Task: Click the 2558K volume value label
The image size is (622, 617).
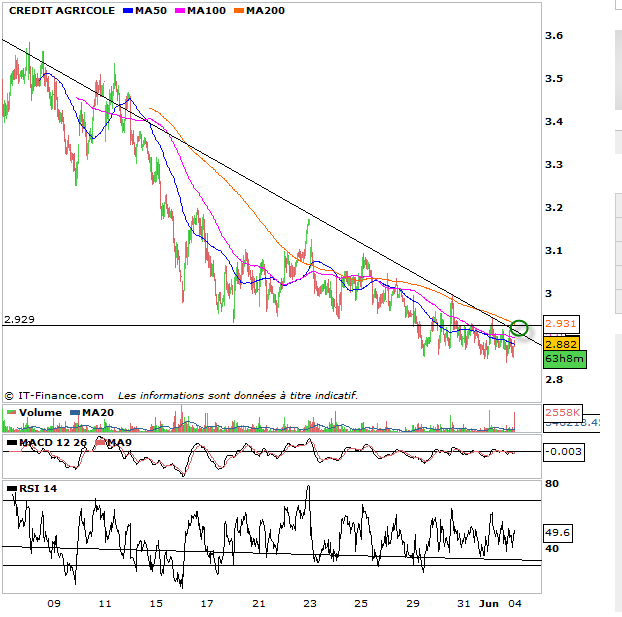Action: pos(559,412)
